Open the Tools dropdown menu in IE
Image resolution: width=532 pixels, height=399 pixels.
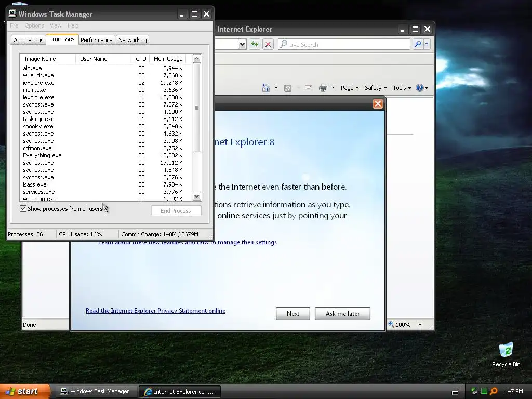[x=402, y=88]
